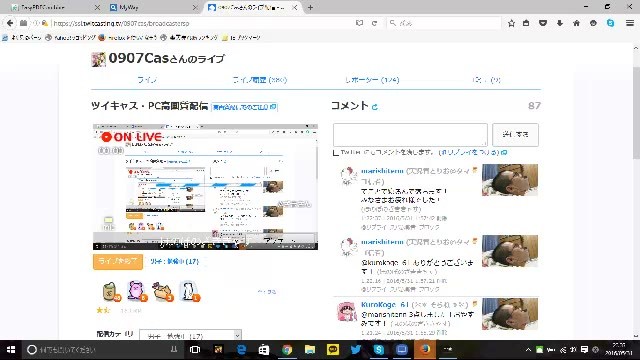Open the Firefox hamburger menu
Image resolution: width=640 pixels, height=360 pixels.
point(629,23)
